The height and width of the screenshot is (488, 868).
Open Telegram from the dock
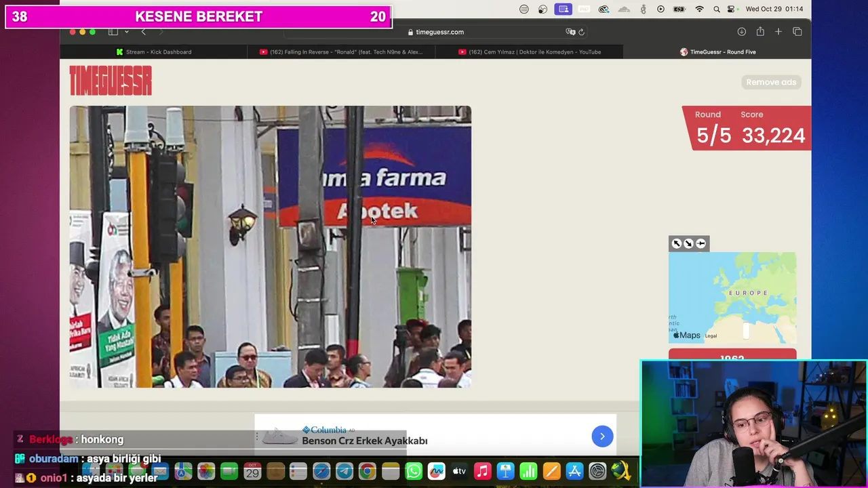(344, 470)
